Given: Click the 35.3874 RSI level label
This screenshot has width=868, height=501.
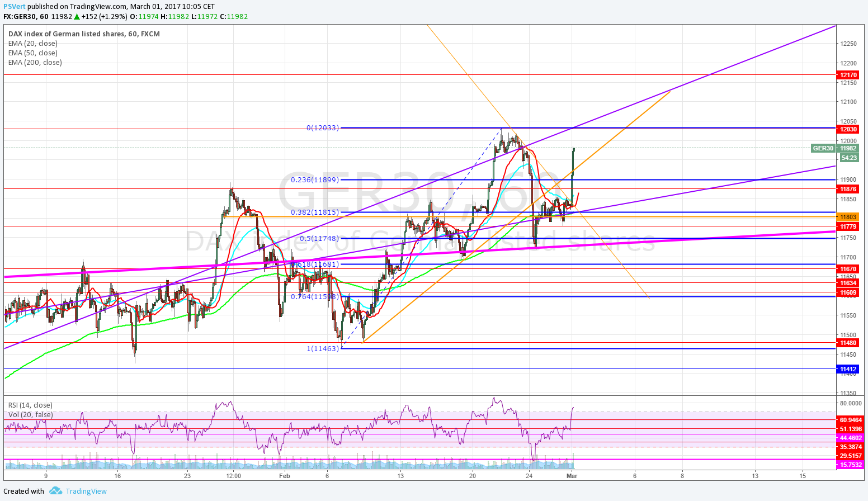Looking at the screenshot, I should [x=851, y=447].
